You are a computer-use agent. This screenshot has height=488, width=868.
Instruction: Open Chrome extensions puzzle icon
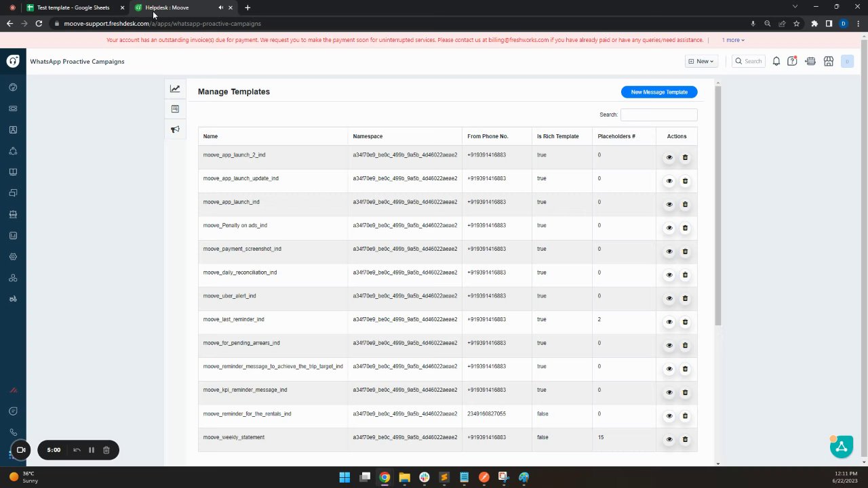[x=814, y=24]
